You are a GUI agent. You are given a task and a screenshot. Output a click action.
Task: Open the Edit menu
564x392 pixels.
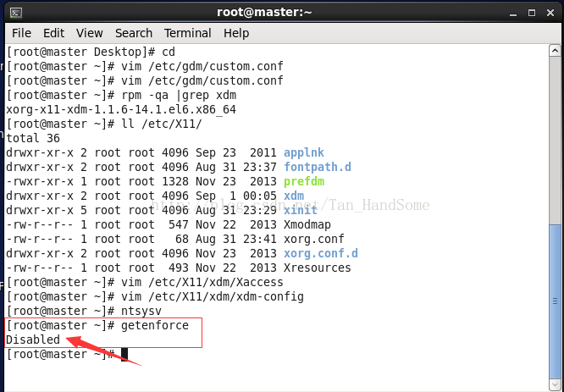pyautogui.click(x=53, y=33)
